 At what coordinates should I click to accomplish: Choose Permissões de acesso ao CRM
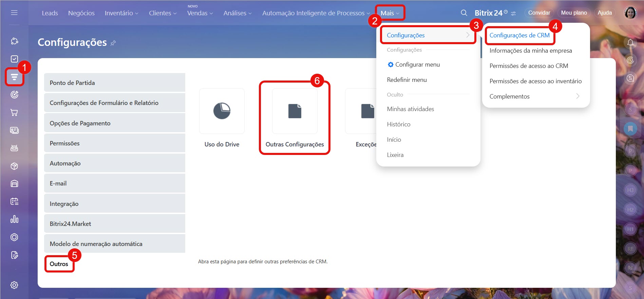tap(528, 66)
